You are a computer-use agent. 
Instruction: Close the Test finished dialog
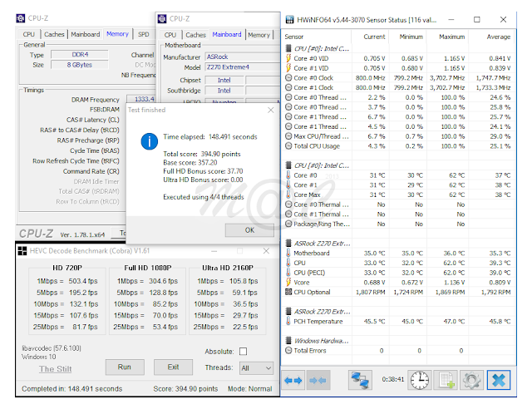pos(270,110)
